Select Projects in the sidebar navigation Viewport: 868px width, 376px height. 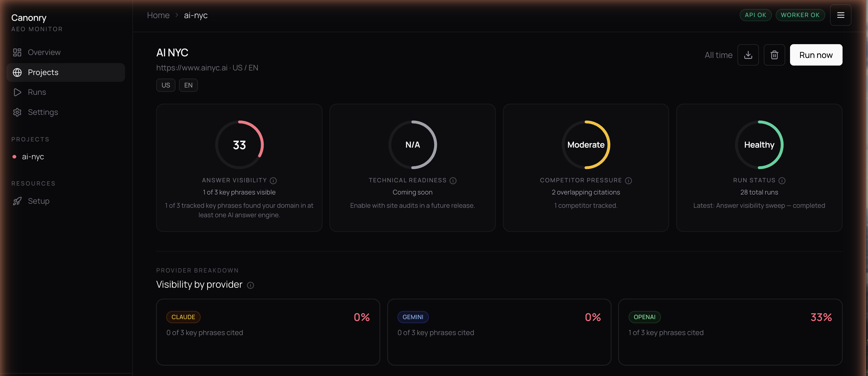click(x=43, y=72)
